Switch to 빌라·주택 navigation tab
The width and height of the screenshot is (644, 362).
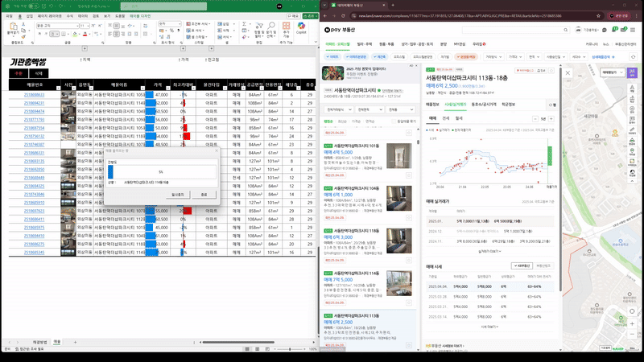coord(365,44)
